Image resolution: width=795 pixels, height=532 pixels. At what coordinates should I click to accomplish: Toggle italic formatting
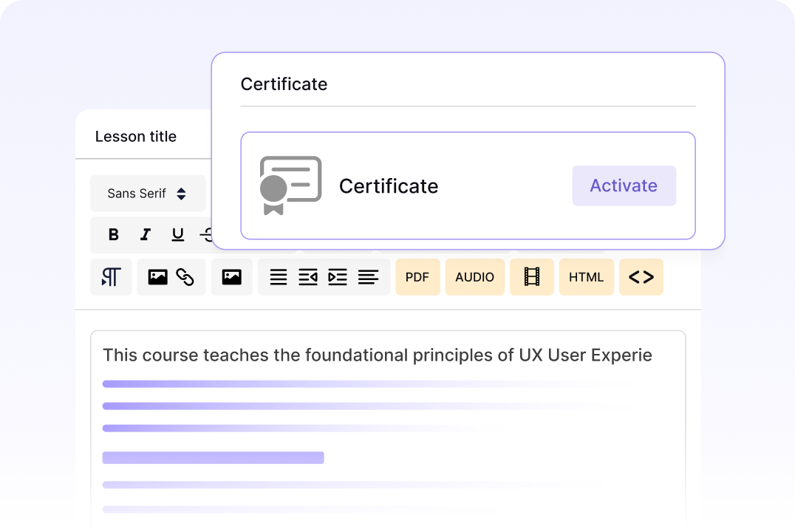[146, 234]
